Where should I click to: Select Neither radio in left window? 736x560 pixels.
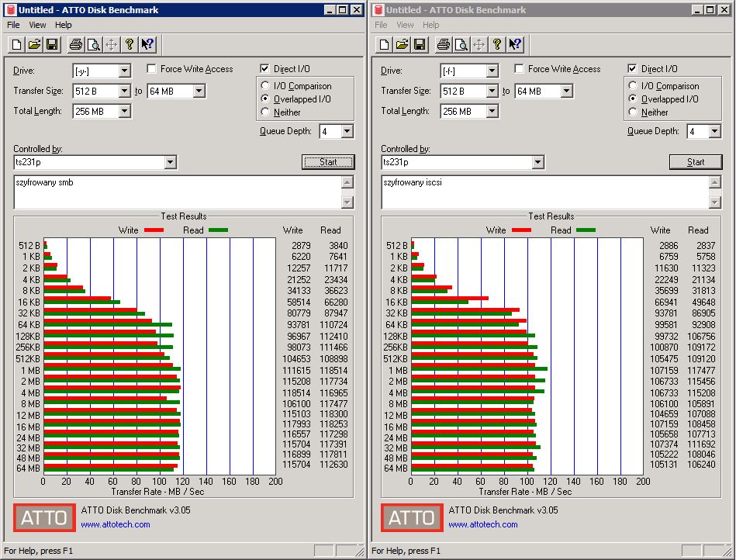[265, 112]
